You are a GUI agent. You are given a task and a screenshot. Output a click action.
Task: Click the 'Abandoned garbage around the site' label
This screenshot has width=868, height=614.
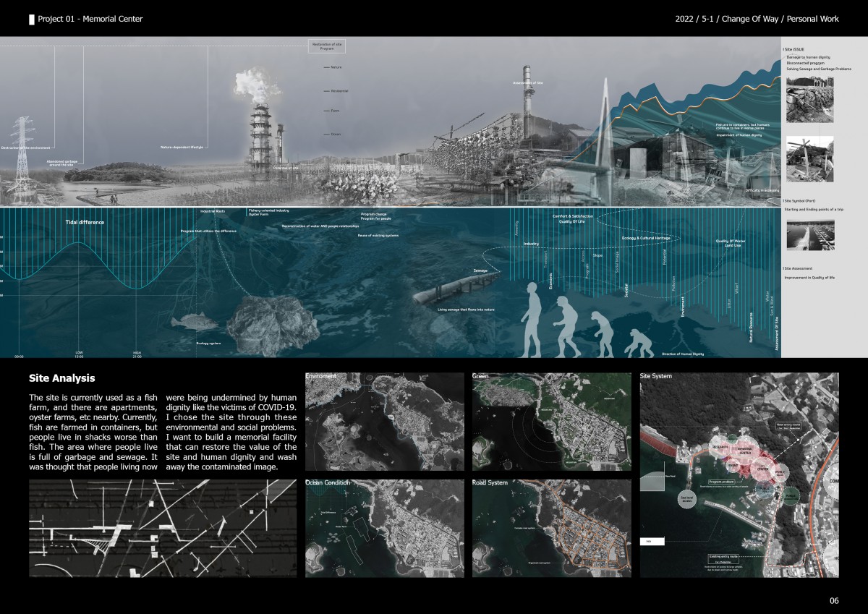(61, 163)
